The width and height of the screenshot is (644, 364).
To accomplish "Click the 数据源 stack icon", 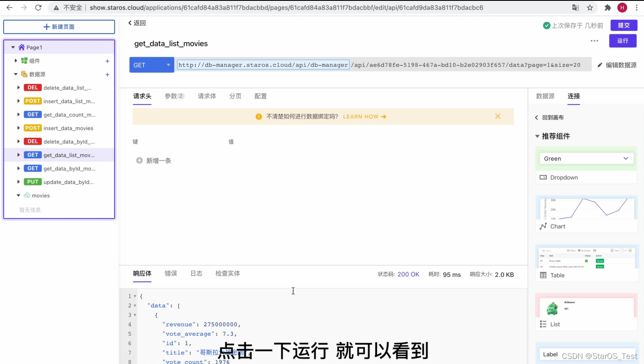I will [24, 74].
